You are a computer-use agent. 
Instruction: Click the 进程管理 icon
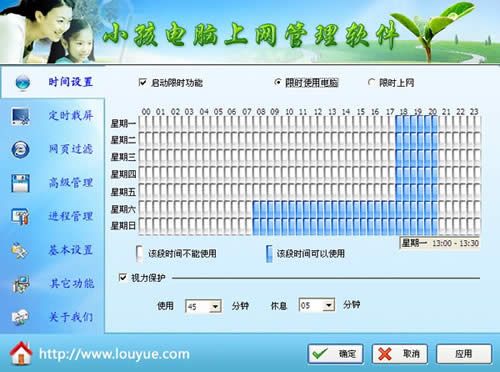pyautogui.click(x=20, y=217)
